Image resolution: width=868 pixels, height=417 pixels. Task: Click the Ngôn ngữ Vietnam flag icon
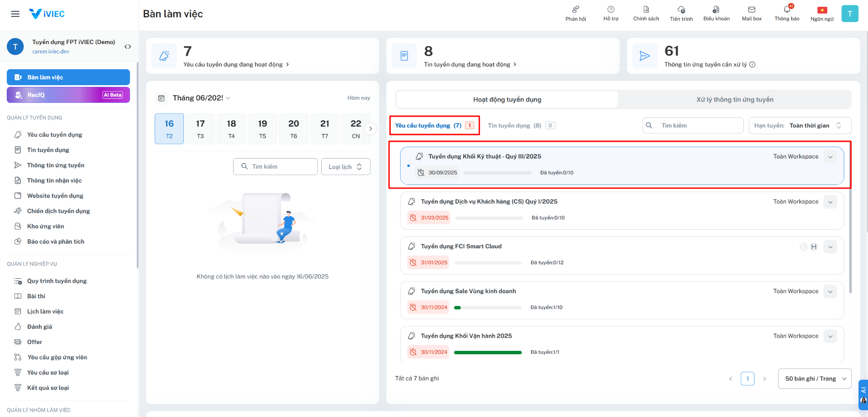(x=822, y=10)
